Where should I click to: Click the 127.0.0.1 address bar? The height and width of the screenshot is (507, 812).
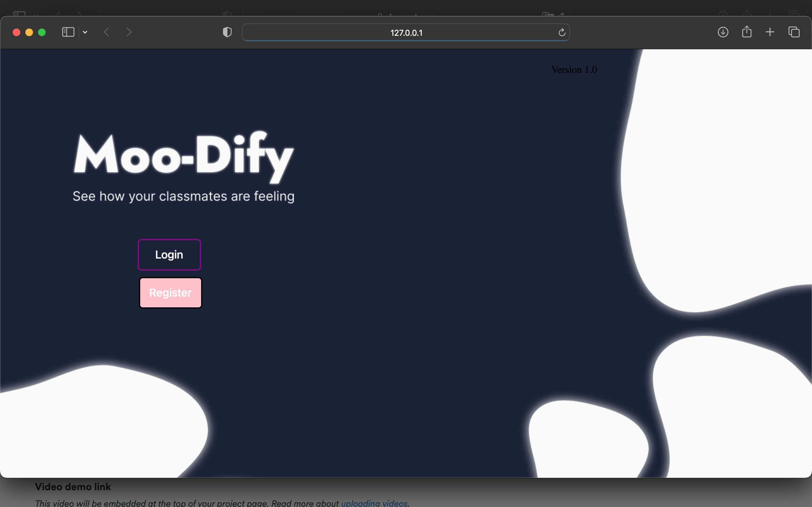click(406, 33)
